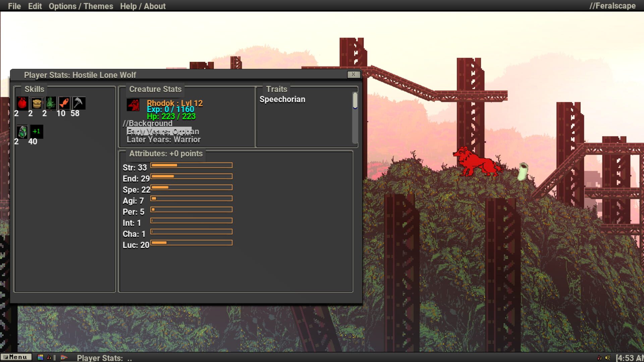Click the Luc attribute progress bar
Viewport: 644px width, 362px height.
click(x=191, y=242)
